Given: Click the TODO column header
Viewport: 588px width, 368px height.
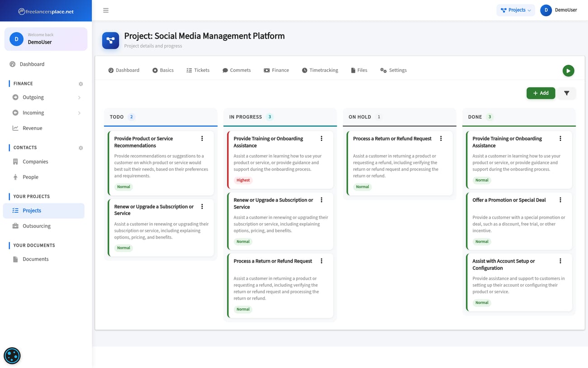Looking at the screenshot, I should tap(161, 117).
